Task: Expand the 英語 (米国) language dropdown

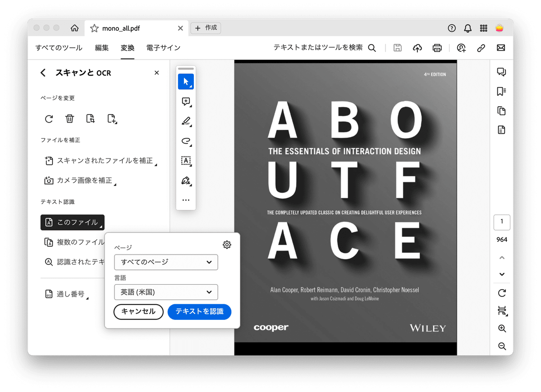Action: [166, 292]
